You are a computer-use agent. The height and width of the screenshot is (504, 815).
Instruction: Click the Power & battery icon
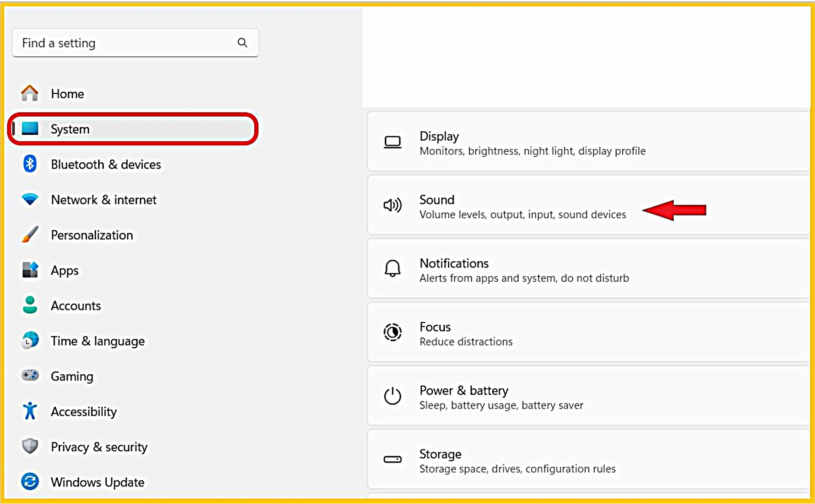(392, 396)
